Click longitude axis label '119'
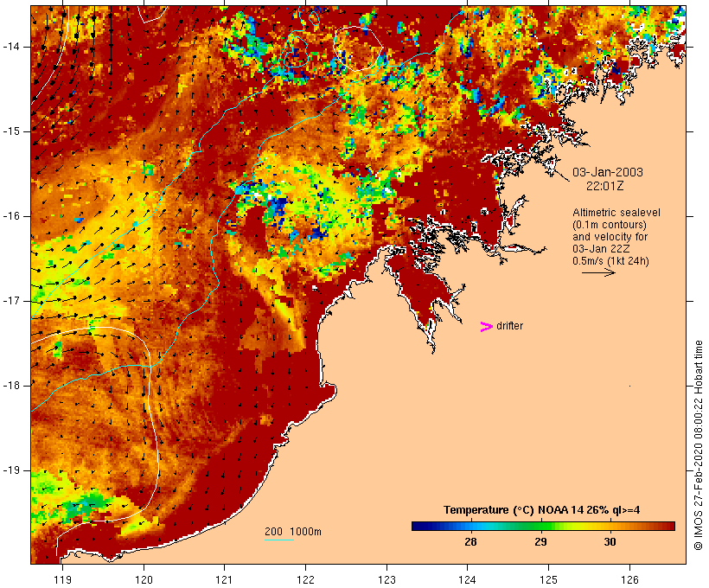Image resolution: width=709 pixels, height=588 pixels. click(x=62, y=579)
